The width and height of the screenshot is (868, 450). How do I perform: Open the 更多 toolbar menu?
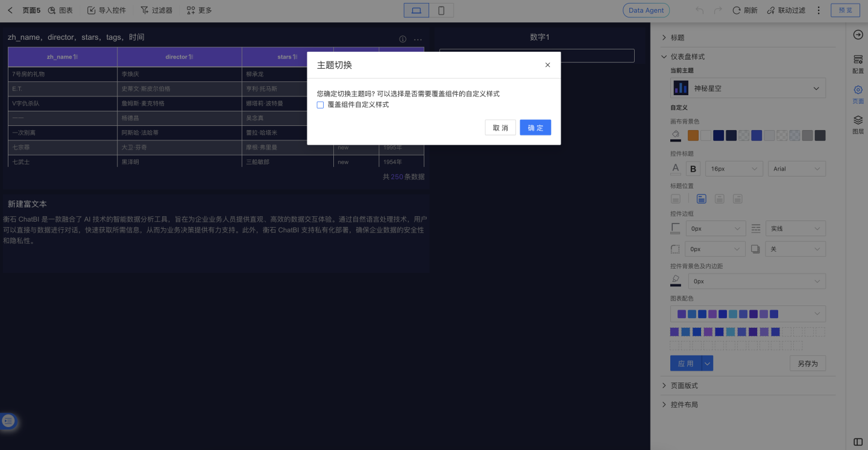pos(200,10)
